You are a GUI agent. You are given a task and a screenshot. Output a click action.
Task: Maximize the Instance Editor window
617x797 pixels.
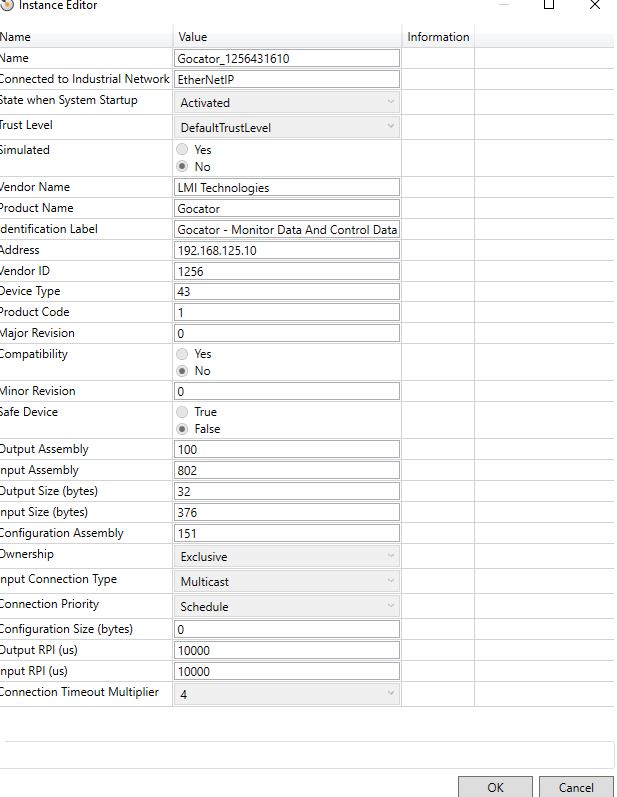click(548, 5)
